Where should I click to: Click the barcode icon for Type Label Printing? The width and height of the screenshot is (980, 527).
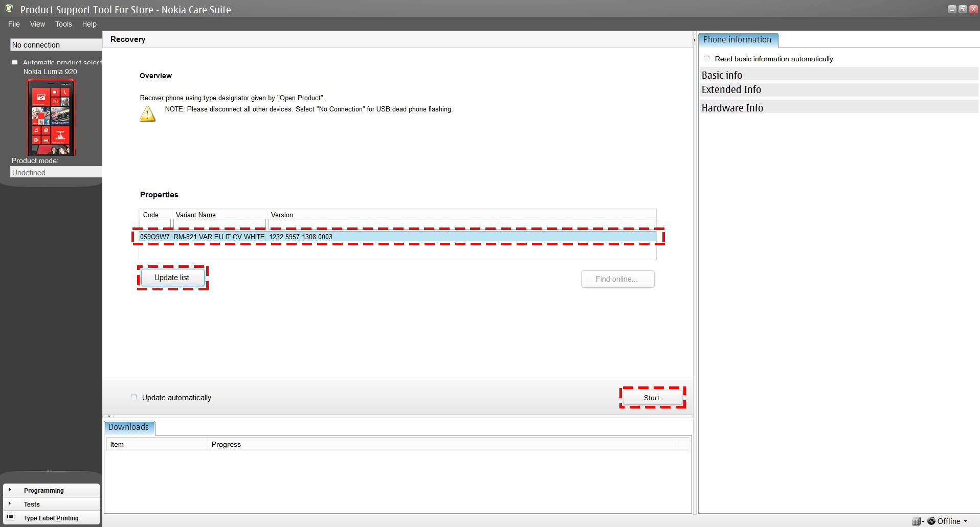tap(10, 517)
